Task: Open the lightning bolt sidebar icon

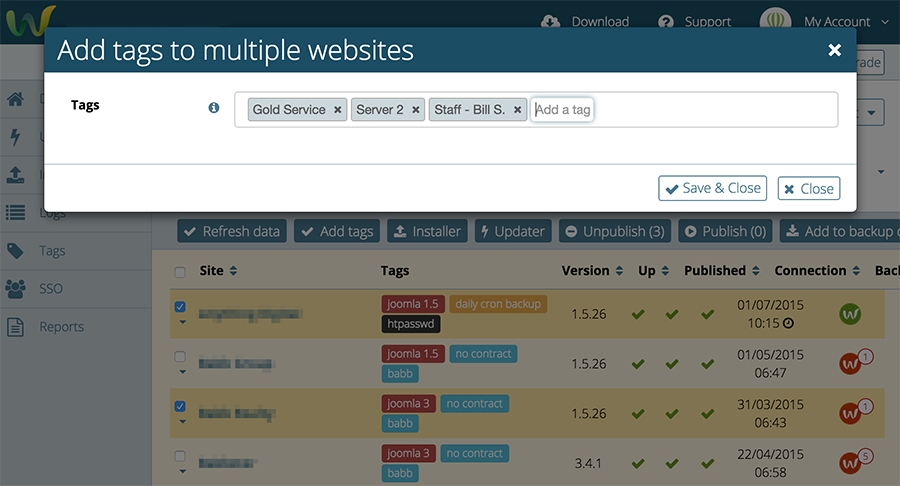Action: tap(15, 137)
